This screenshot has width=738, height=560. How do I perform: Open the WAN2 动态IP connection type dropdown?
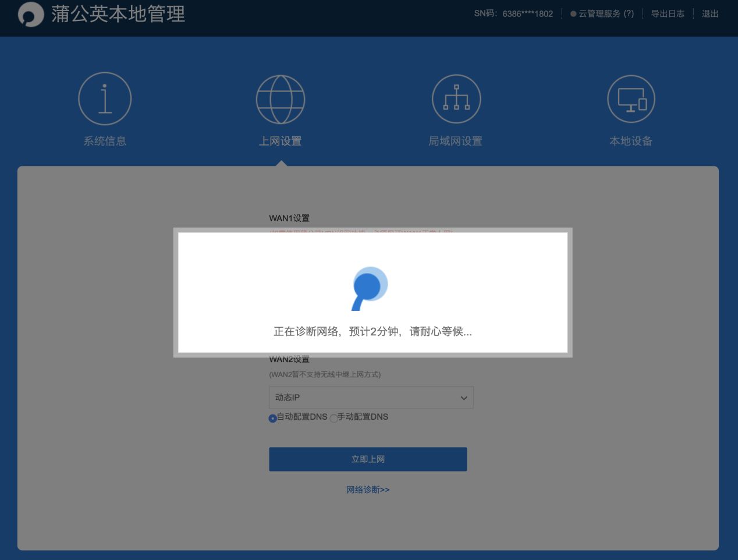click(x=371, y=398)
